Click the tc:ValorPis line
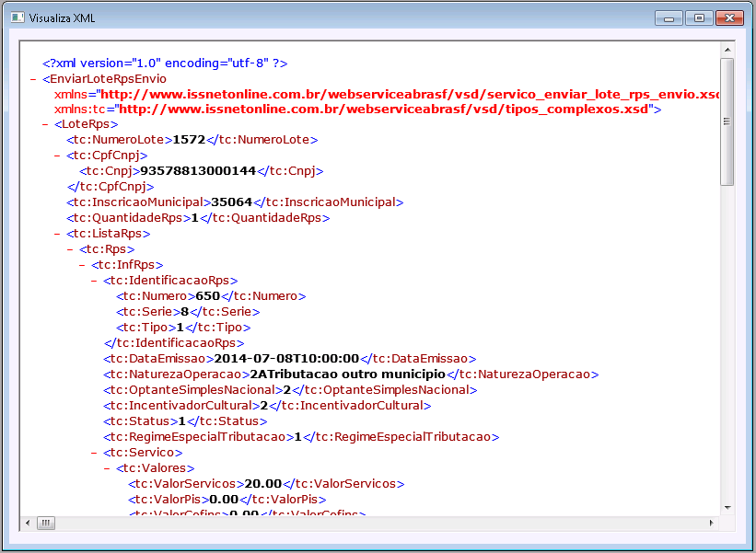756x553 pixels. 227,500
